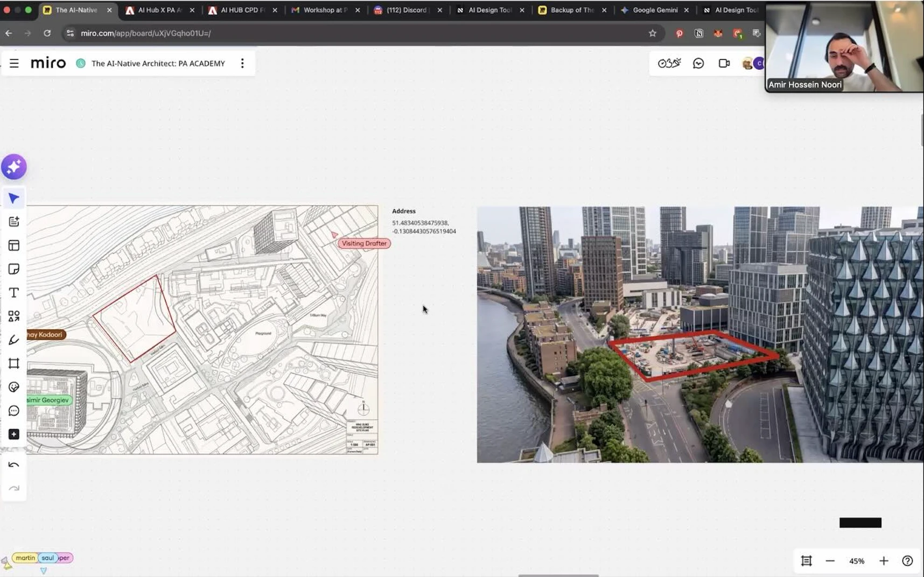Expand more apps plus button
This screenshot has height=577, width=924.
point(14,434)
